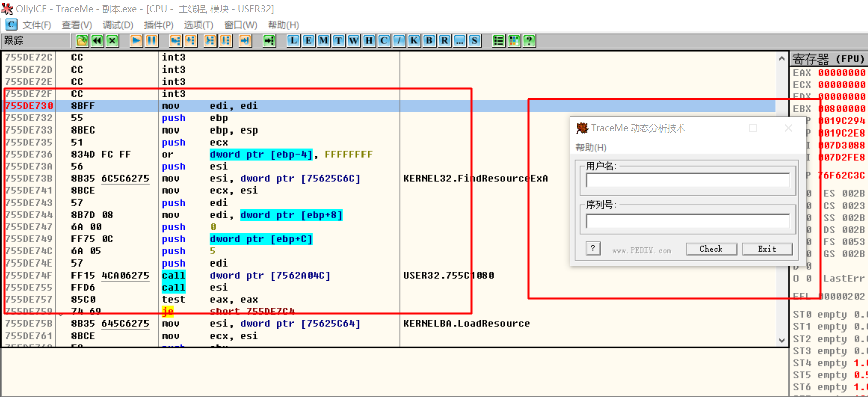Click the CPU window icon in menu bar

[x=11, y=25]
